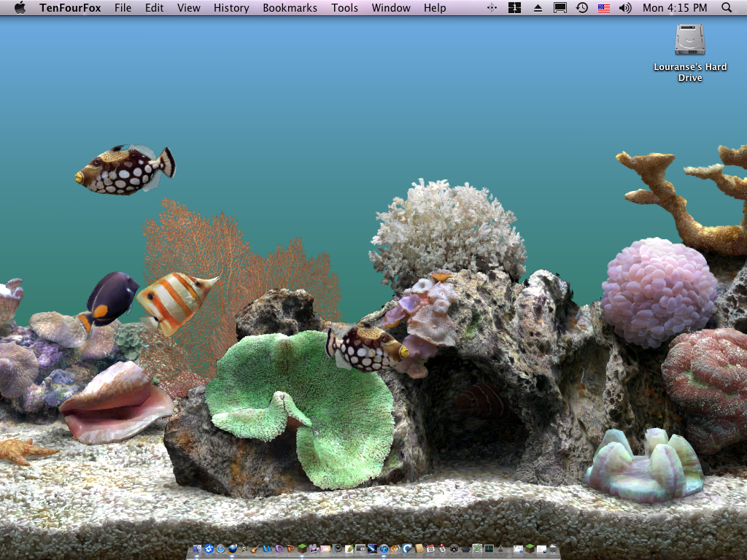Click the Eject icon in menu bar
Viewport: 747px width, 560px height.
[x=538, y=8]
